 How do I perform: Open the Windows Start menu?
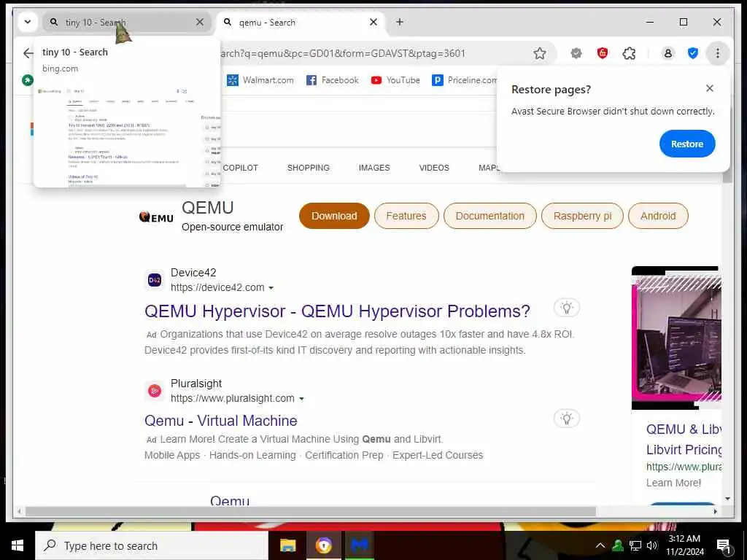18,545
